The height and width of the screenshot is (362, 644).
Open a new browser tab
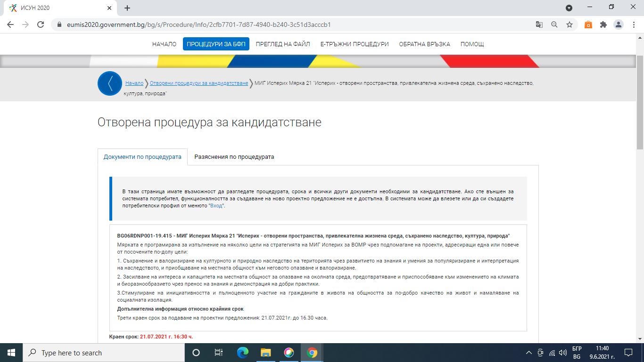click(127, 8)
